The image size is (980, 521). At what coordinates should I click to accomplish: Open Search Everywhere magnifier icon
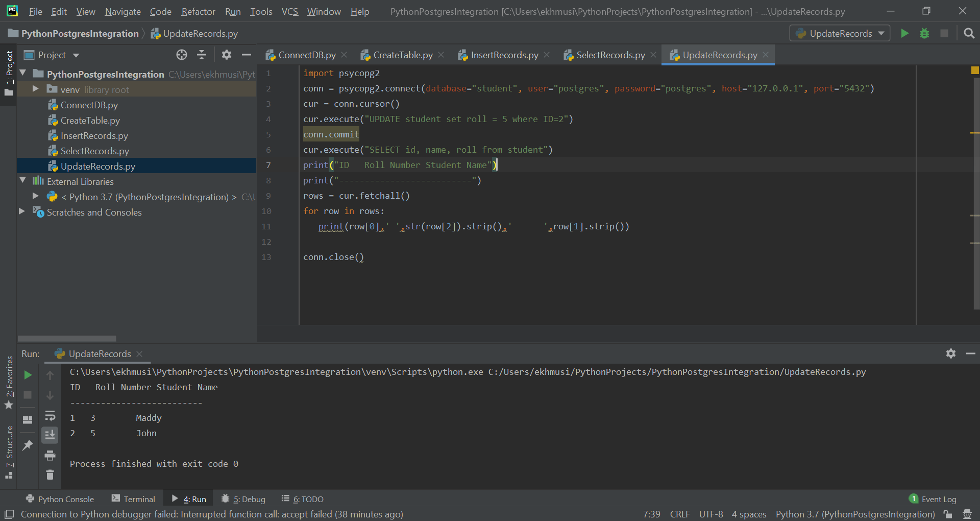click(969, 34)
